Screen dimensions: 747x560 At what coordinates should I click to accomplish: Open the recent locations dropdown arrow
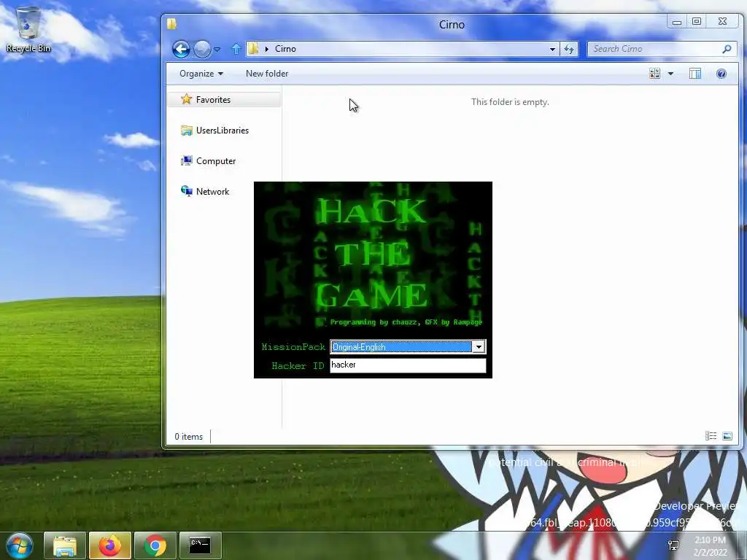[x=217, y=49]
